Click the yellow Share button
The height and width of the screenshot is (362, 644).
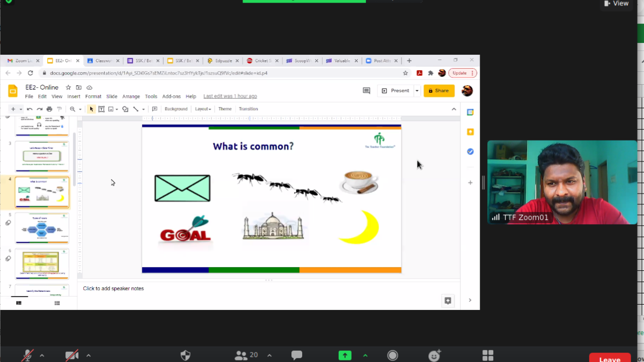[438, 91]
